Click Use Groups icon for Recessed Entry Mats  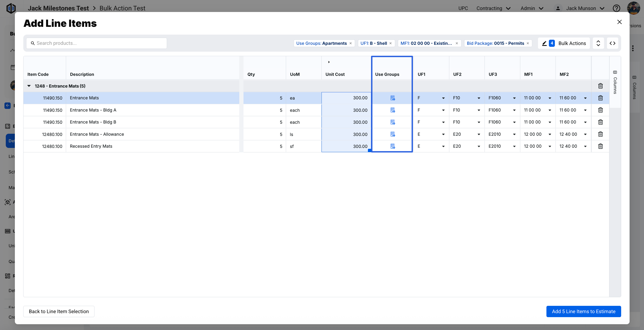point(393,146)
